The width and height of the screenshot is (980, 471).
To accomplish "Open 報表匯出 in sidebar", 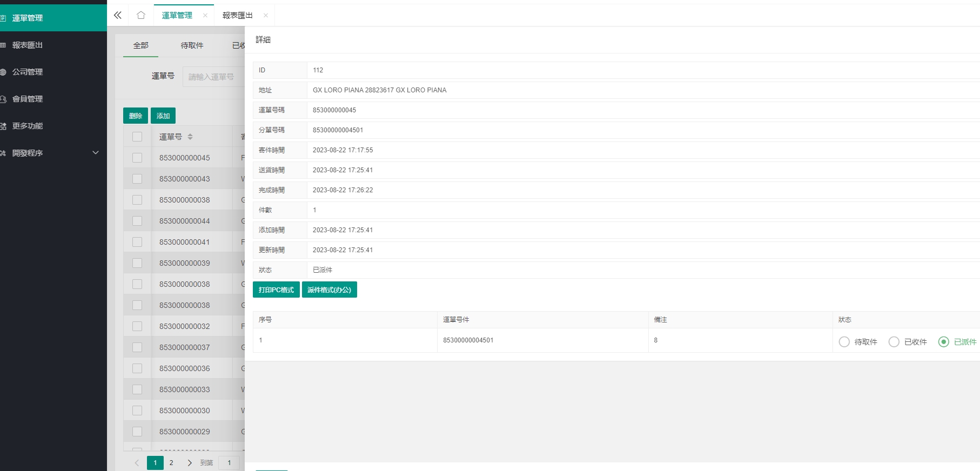I will 53,45.
